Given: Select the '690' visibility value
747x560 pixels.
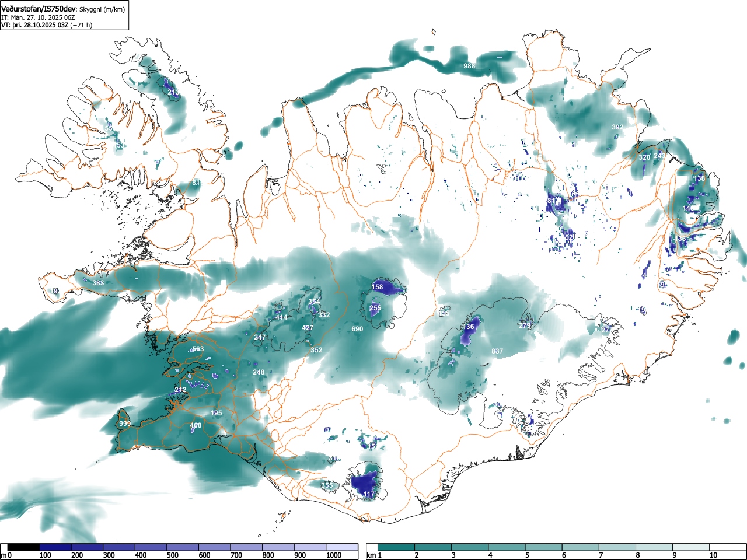Looking at the screenshot, I should pos(357,329).
